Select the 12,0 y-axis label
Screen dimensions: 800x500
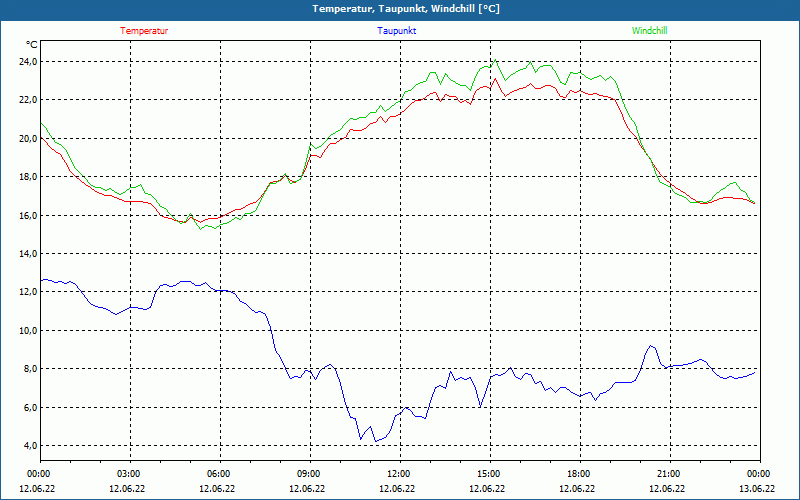point(28,292)
